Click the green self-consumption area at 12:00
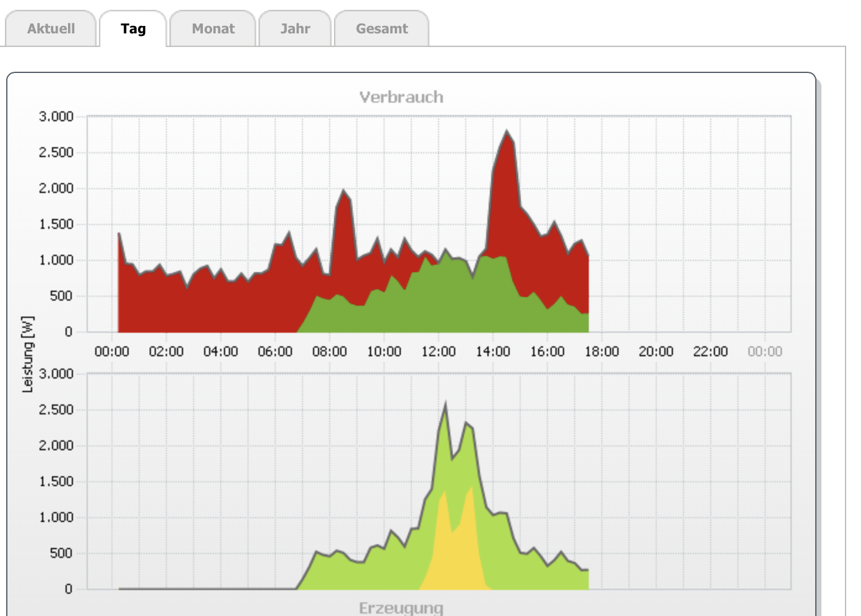Viewport: 861px width, 616px height. [439, 297]
